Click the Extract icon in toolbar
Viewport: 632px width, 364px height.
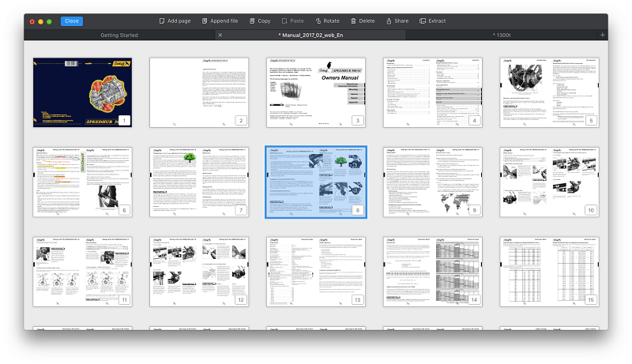pos(423,21)
